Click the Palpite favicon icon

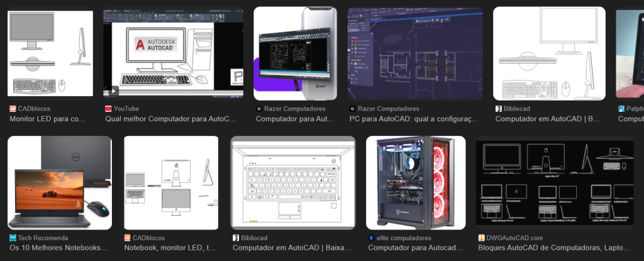[x=621, y=109]
